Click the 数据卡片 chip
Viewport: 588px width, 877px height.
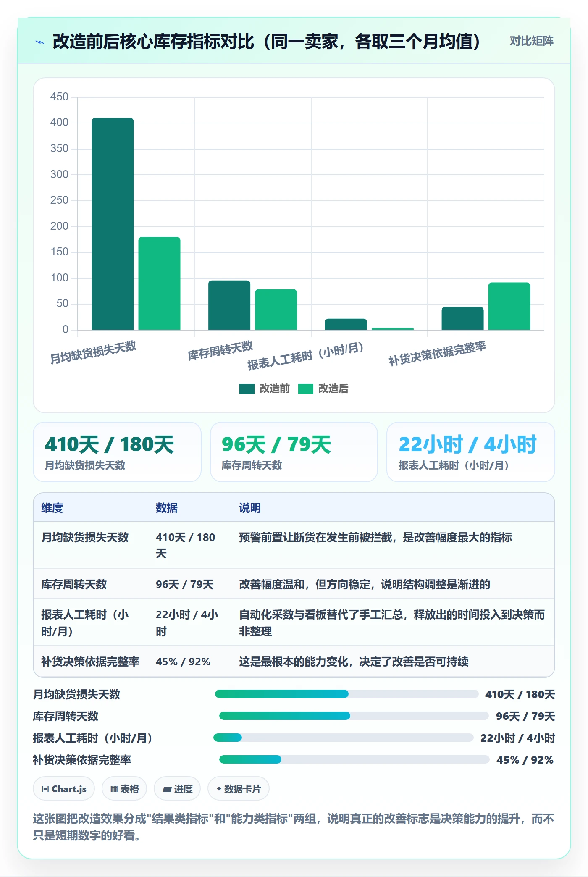click(239, 789)
